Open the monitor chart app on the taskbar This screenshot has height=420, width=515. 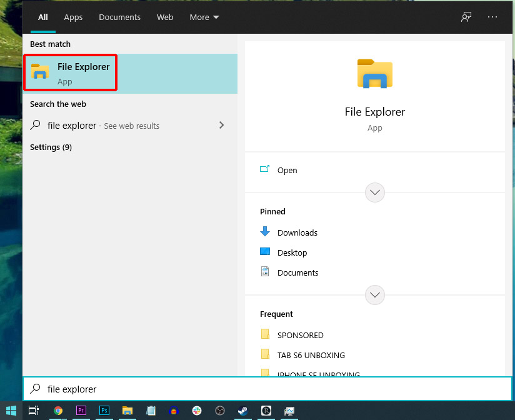(289, 411)
